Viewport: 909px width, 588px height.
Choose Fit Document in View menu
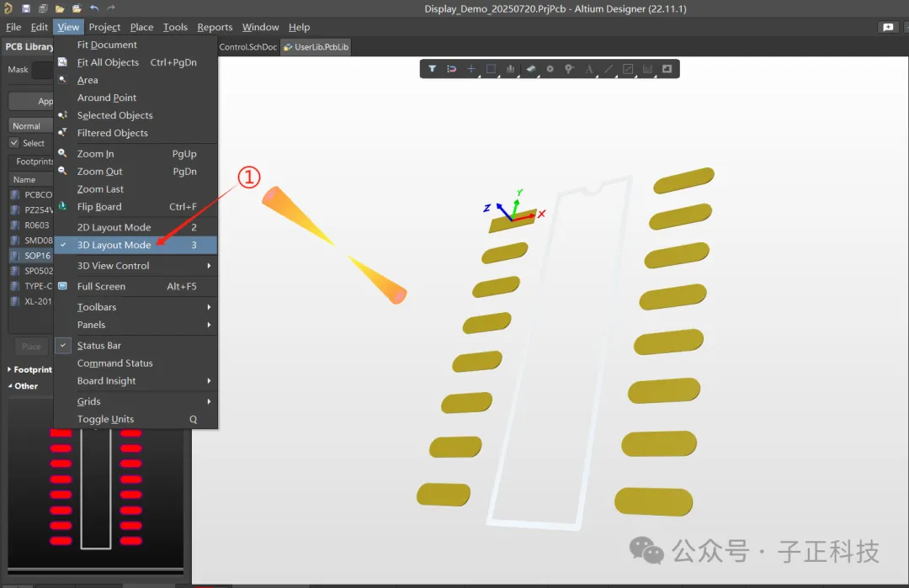pos(136,45)
